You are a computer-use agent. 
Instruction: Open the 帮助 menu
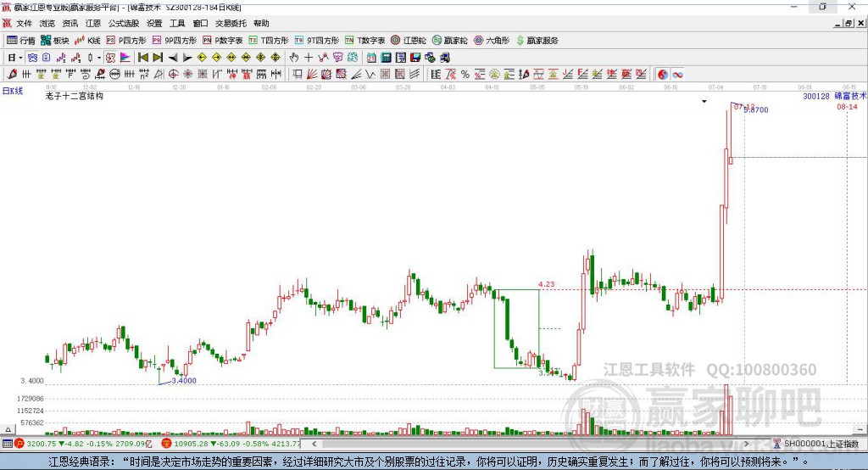point(261,23)
